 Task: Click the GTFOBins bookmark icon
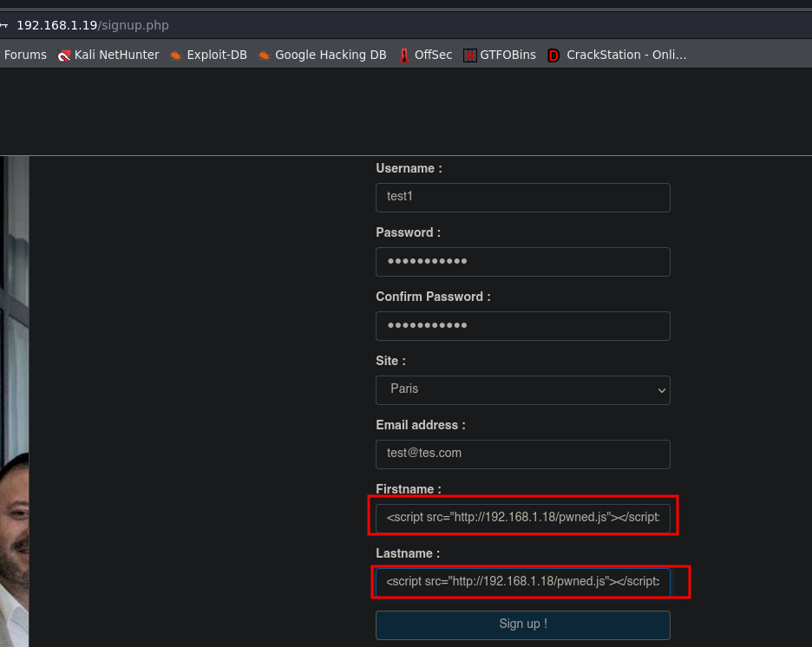[x=469, y=56]
